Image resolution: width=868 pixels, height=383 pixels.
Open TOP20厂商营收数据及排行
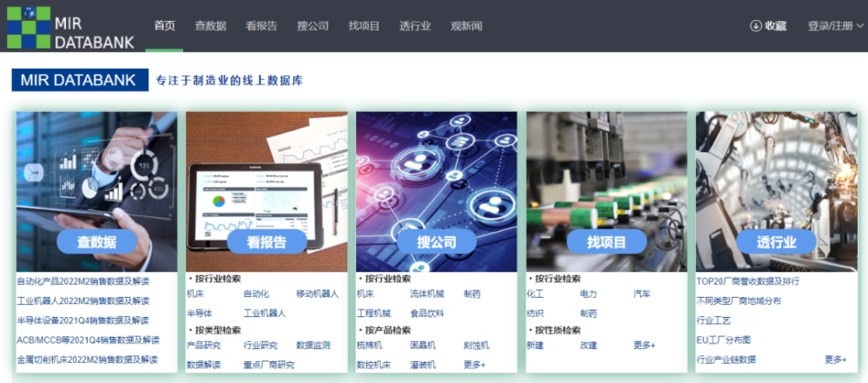click(748, 281)
